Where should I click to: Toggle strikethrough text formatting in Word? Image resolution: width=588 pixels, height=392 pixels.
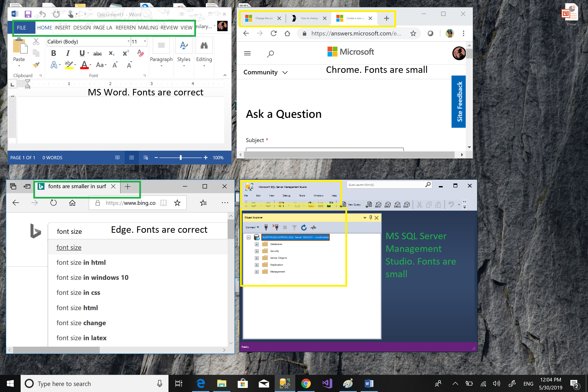tap(98, 54)
